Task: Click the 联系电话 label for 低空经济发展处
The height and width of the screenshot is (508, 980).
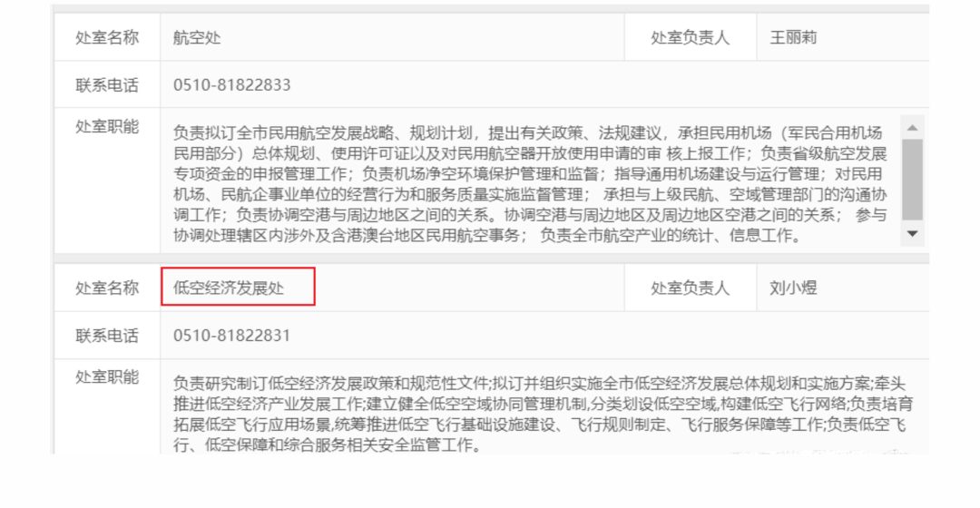Action: (107, 336)
